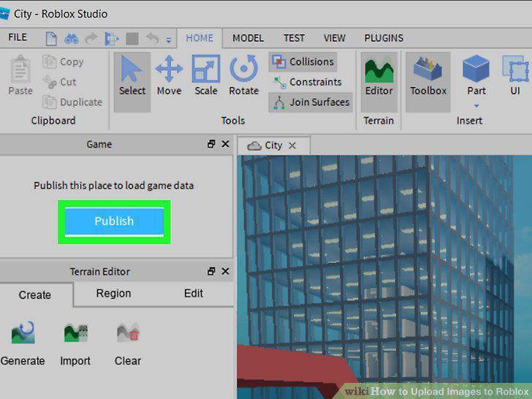Screen dimensions: 532x399
Task: Click the gray Stop square icon
Action: coord(132,39)
